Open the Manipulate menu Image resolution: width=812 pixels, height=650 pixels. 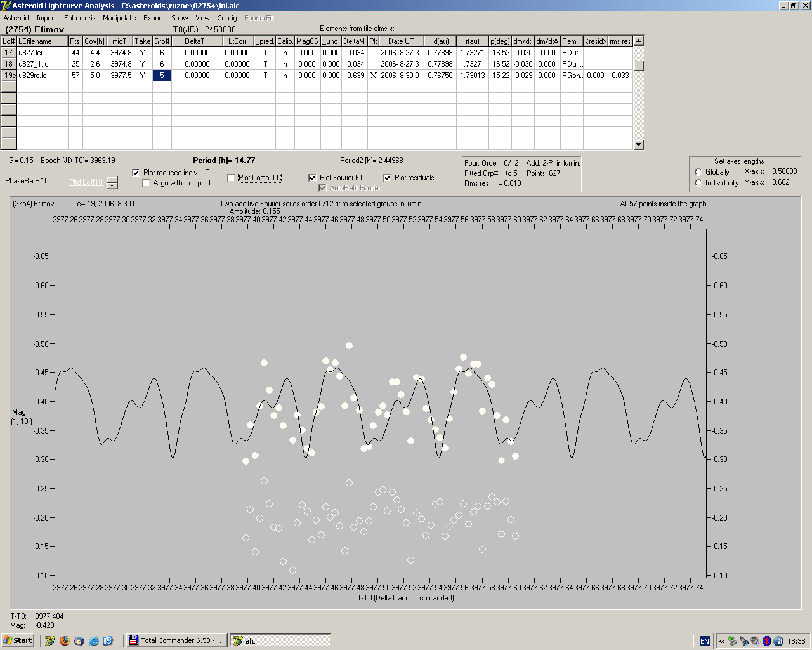click(x=119, y=18)
